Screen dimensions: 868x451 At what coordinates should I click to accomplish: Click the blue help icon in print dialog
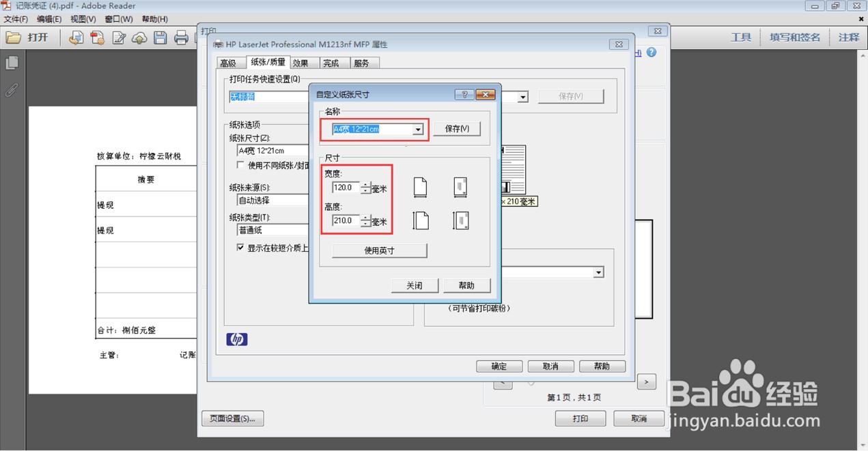click(x=652, y=52)
